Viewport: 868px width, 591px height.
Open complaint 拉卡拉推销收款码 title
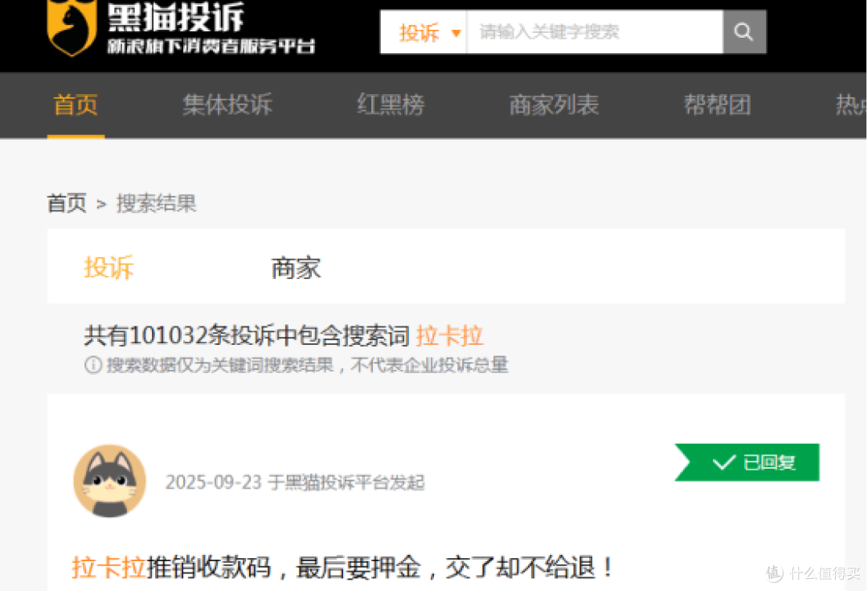tap(342, 567)
